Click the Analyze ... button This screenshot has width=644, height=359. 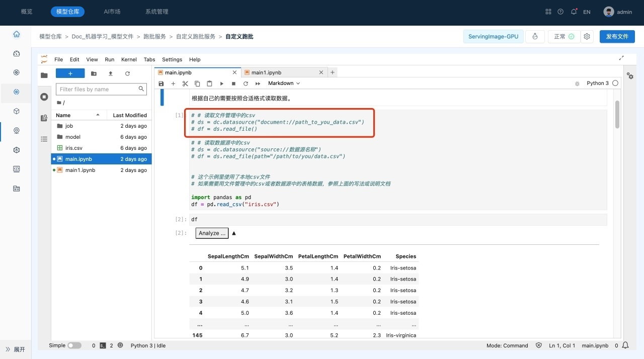[212, 233]
